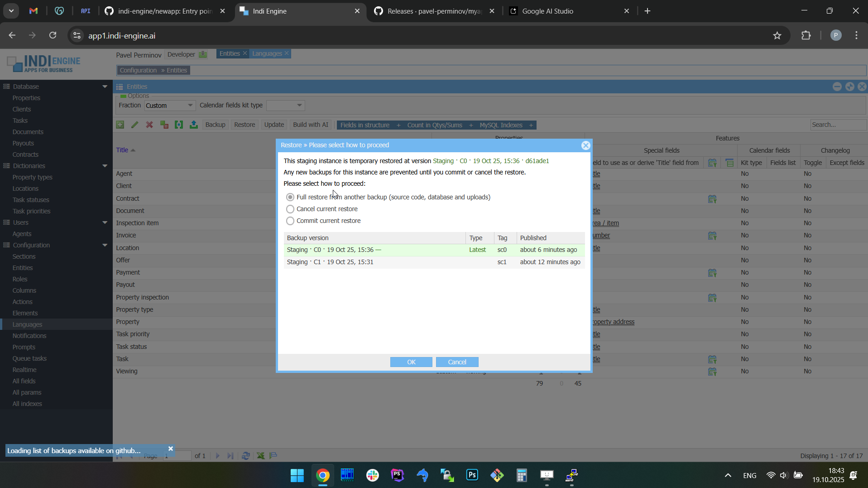Click the red delete cross icon in the toolbar
Screen dimensions: 868x488
149,125
